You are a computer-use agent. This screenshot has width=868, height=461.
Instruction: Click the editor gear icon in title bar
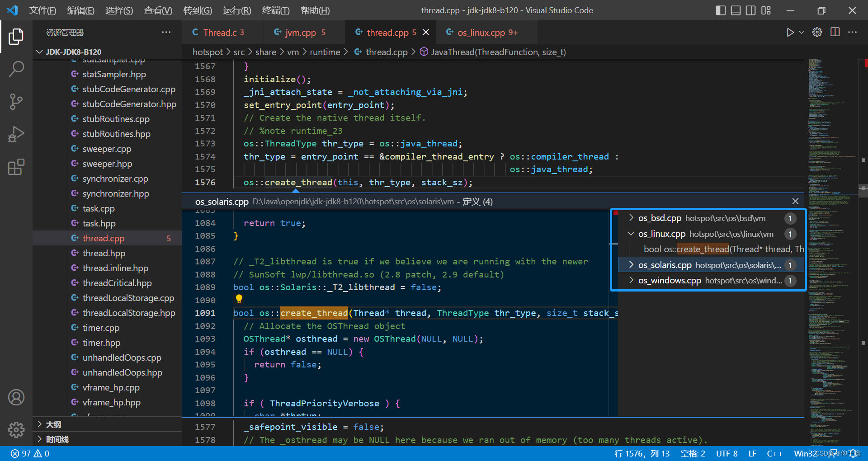tap(817, 33)
